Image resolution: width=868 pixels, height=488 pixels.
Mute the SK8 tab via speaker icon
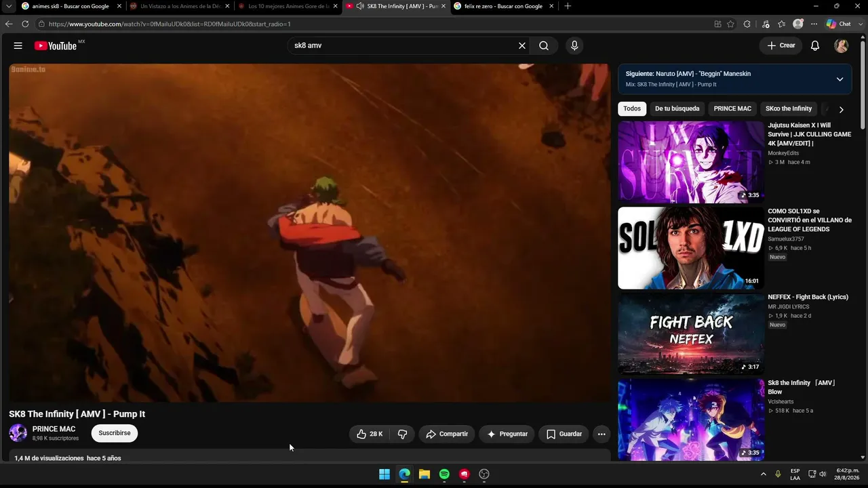[359, 6]
